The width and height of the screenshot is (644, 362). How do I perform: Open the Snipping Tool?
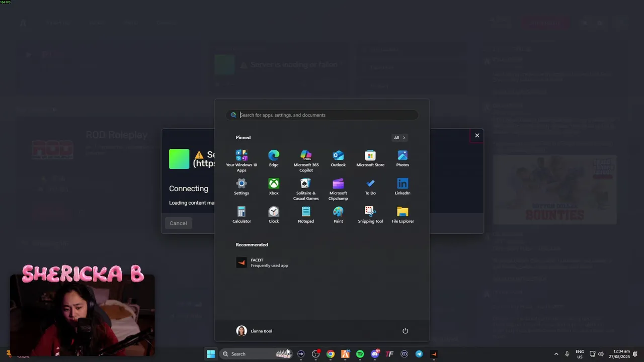click(x=370, y=215)
